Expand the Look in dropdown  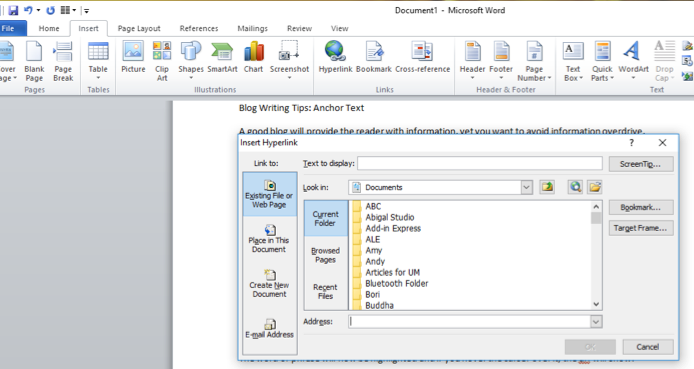pos(526,188)
